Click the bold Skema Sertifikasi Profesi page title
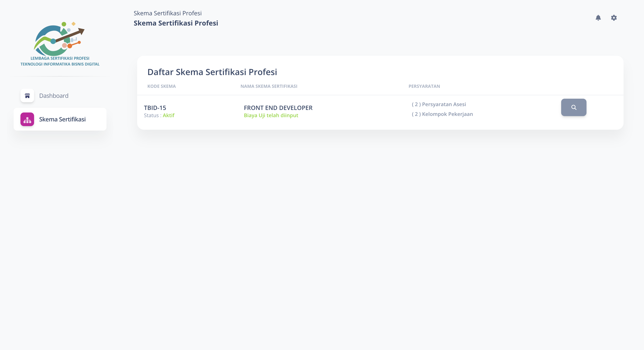Viewport: 644px width, 350px height. click(x=176, y=23)
